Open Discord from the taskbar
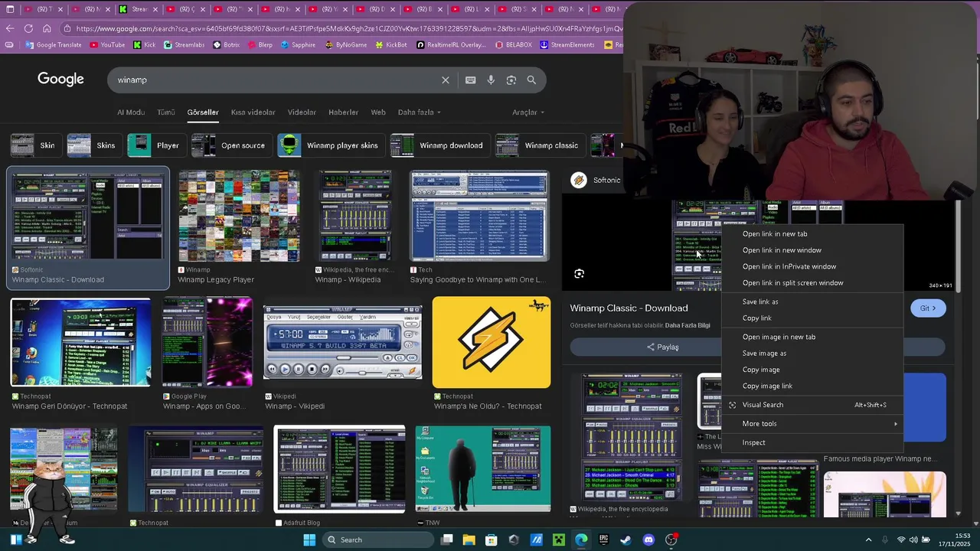Image resolution: width=980 pixels, height=551 pixels. click(x=648, y=540)
